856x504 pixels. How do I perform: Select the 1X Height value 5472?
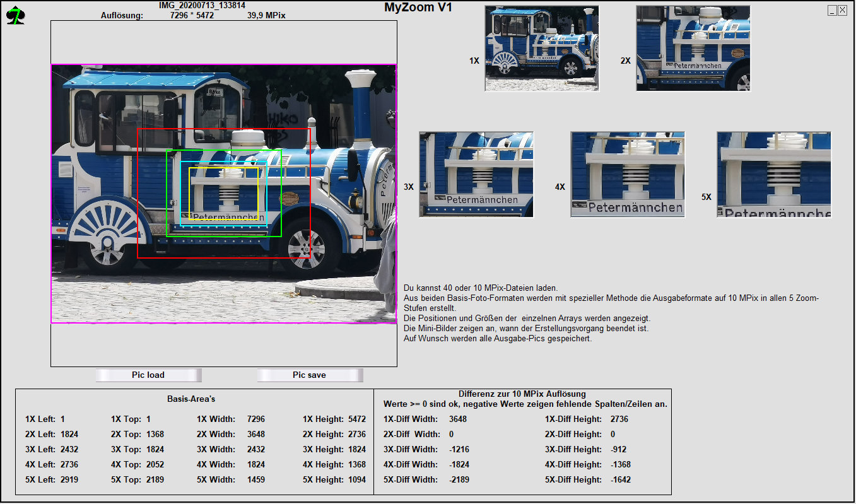357,419
